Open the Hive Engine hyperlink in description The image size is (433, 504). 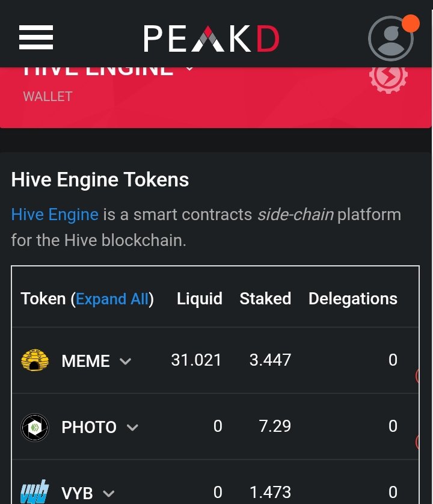pyautogui.click(x=55, y=214)
